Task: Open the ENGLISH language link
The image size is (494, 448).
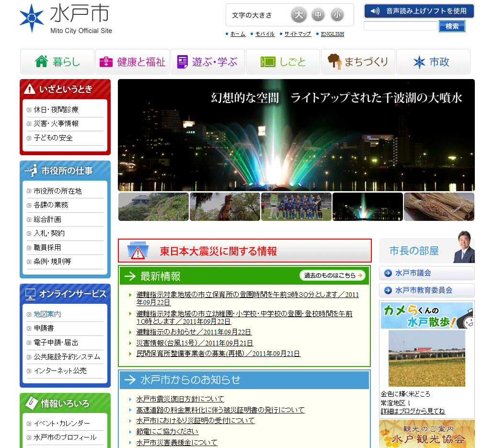Action: pos(332,34)
